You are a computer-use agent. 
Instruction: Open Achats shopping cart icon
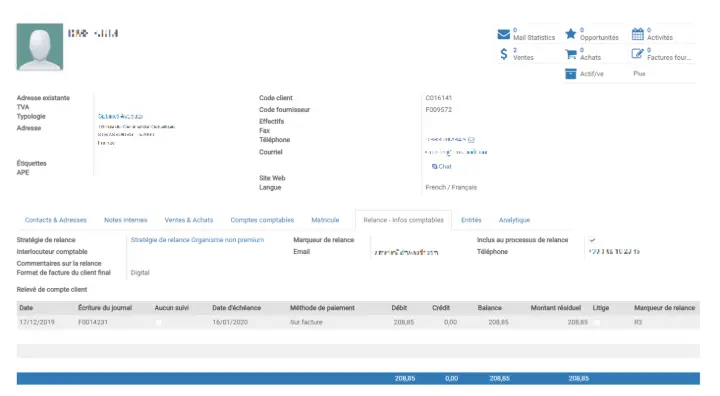pyautogui.click(x=571, y=54)
